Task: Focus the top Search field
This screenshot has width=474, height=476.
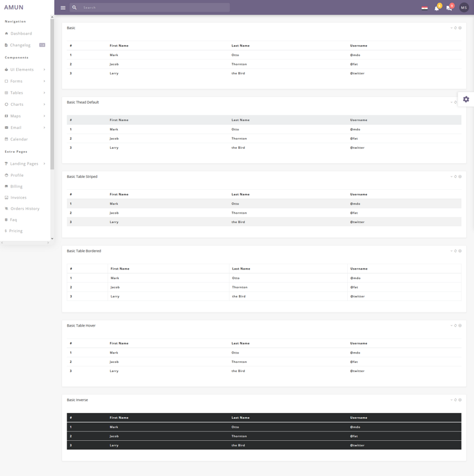Action: point(155,8)
